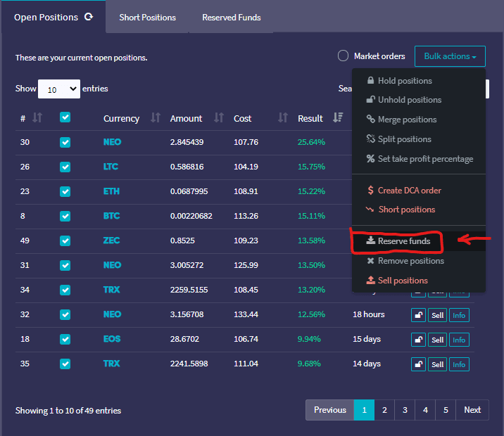Go to page 5

coord(446,410)
